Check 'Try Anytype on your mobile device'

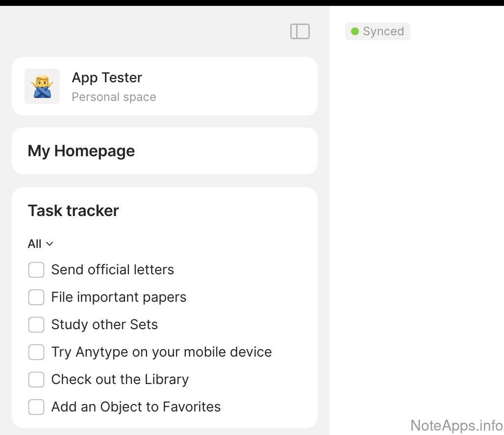coord(36,352)
